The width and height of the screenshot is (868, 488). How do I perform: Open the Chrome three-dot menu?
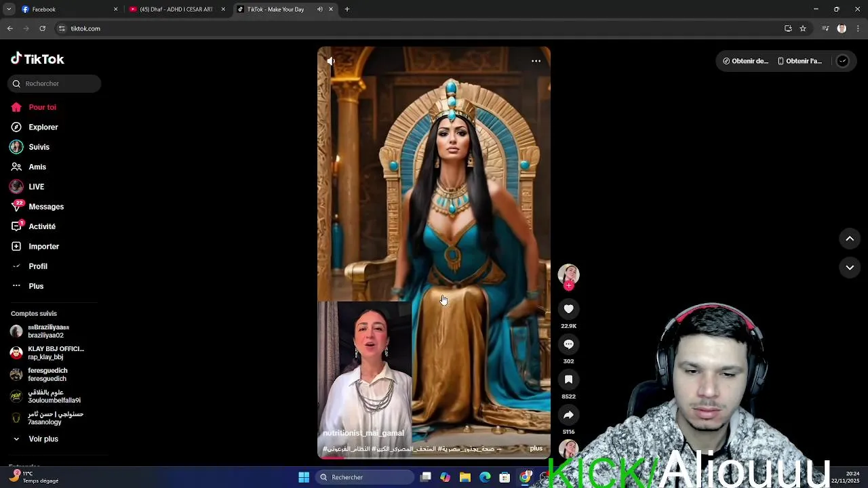pos(858,28)
